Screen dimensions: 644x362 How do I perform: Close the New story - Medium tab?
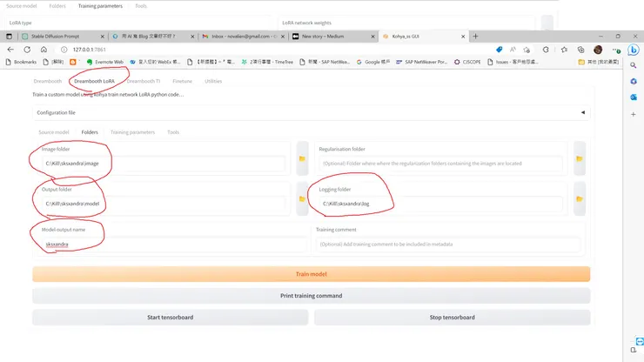pos(373,37)
